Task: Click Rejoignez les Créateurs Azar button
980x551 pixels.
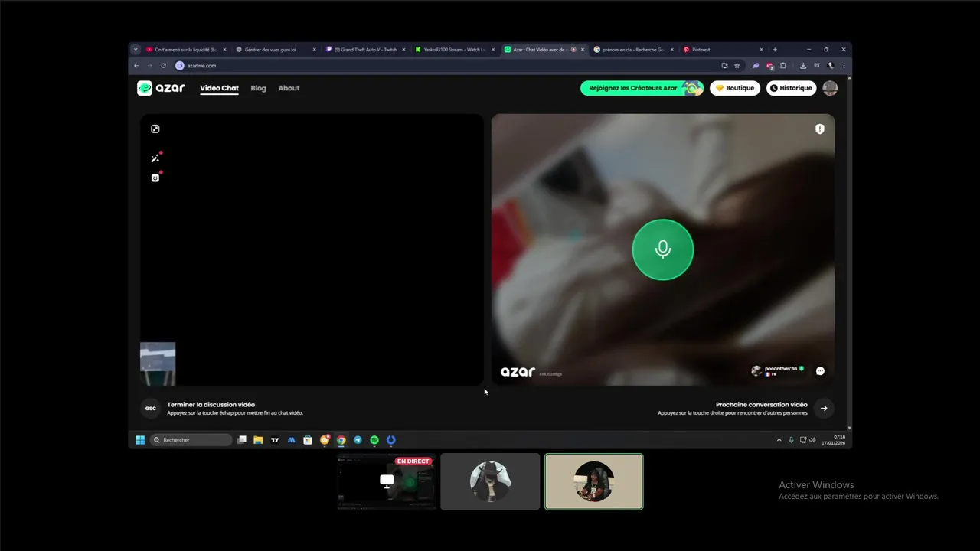Action: tap(642, 88)
